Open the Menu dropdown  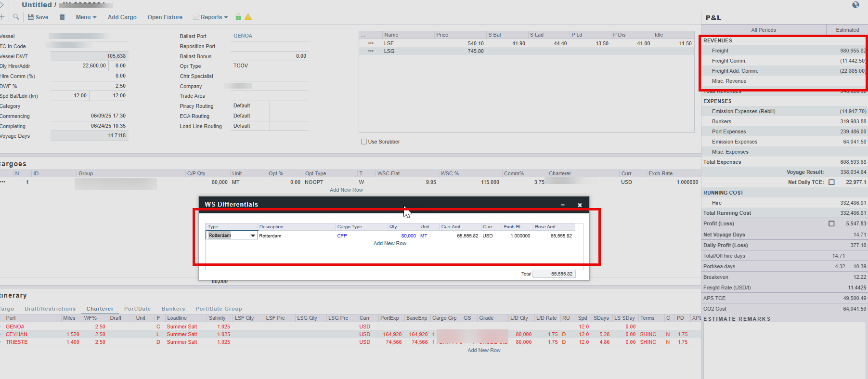point(86,17)
